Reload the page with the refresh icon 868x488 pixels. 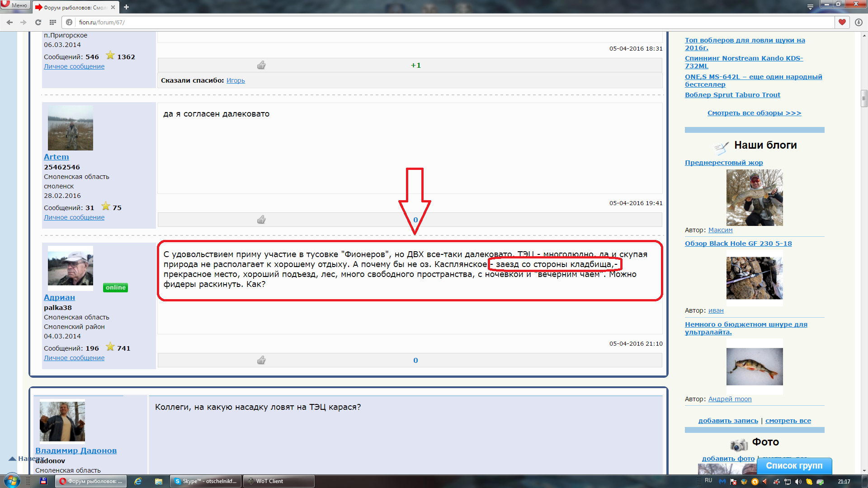38,22
